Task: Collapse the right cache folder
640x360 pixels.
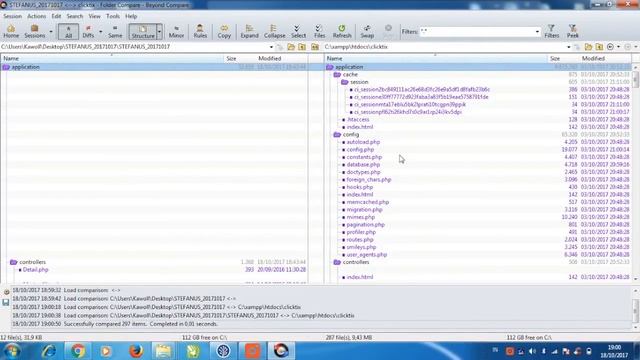Action: 337,75
